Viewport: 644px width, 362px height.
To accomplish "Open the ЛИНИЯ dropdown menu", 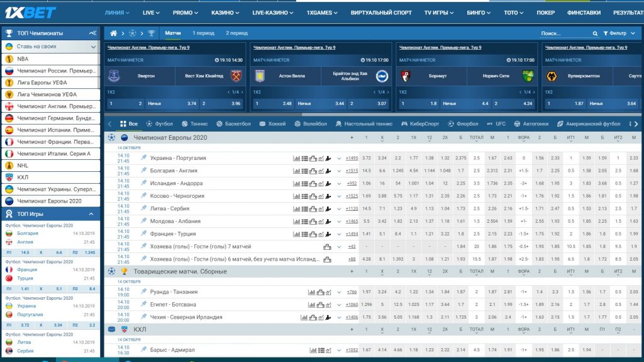I will [116, 13].
